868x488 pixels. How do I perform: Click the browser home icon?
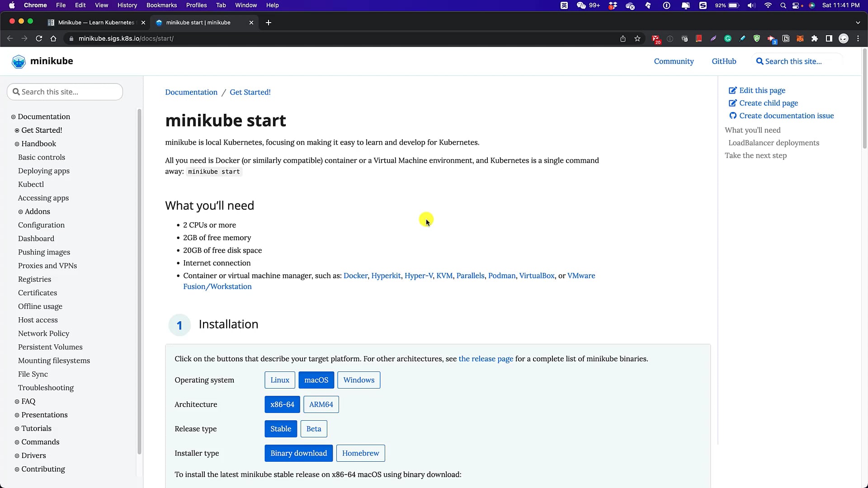[53, 38]
